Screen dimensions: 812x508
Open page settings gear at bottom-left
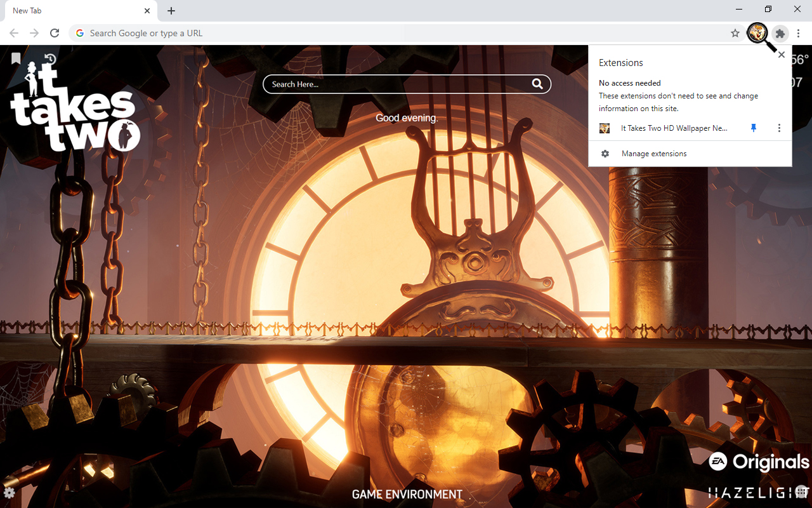tap(10, 492)
